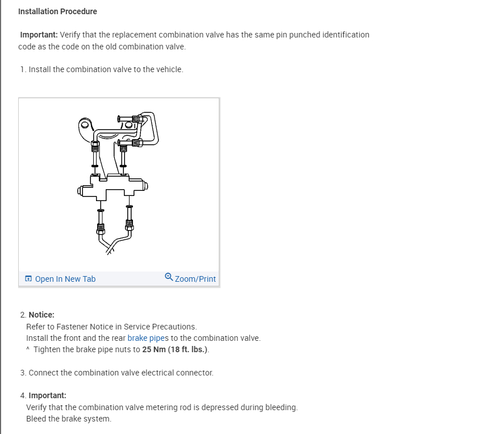The width and height of the screenshot is (504, 434).
Task: Click the Installation Procedure heading
Action: point(57,11)
